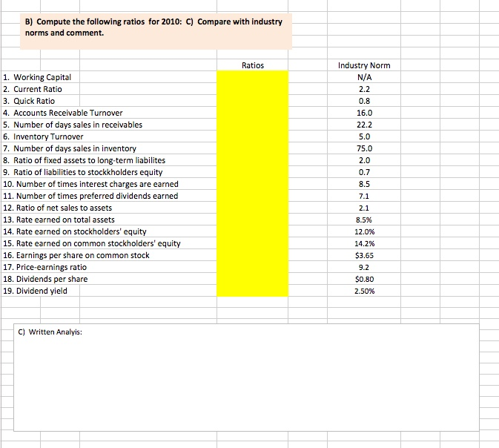Click '5. Number of days sales in receivables'

(73, 125)
